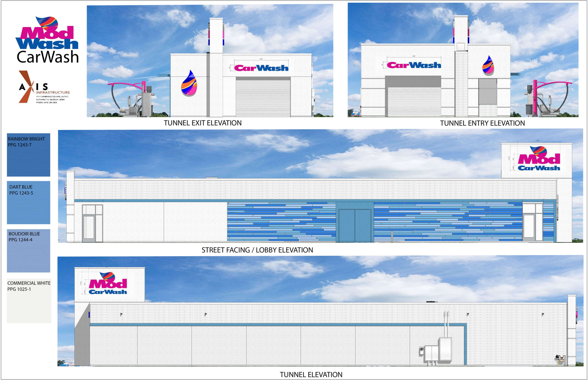Click the TUNNEL EXIT ELEVATION caption

point(203,123)
